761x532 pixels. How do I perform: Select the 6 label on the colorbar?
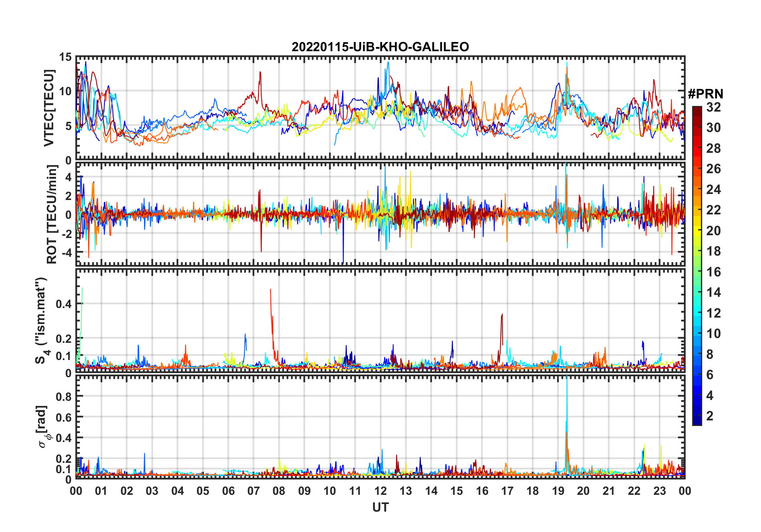[x=710, y=375]
